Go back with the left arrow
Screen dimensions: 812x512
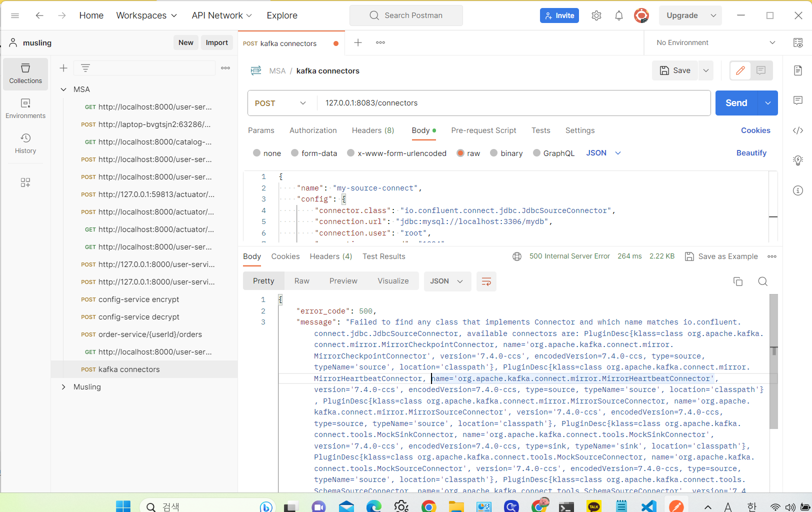pyautogui.click(x=39, y=15)
